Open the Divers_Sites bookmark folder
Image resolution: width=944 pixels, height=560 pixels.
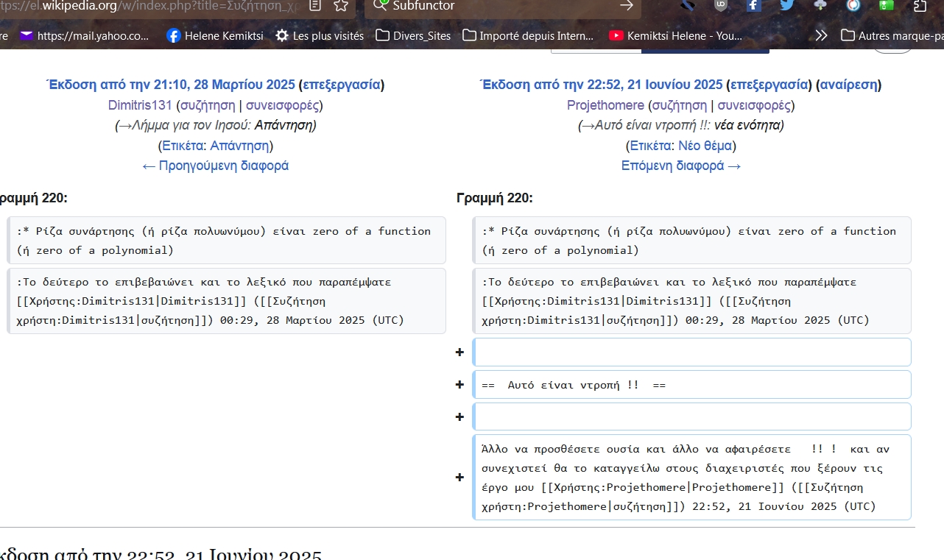(x=413, y=35)
